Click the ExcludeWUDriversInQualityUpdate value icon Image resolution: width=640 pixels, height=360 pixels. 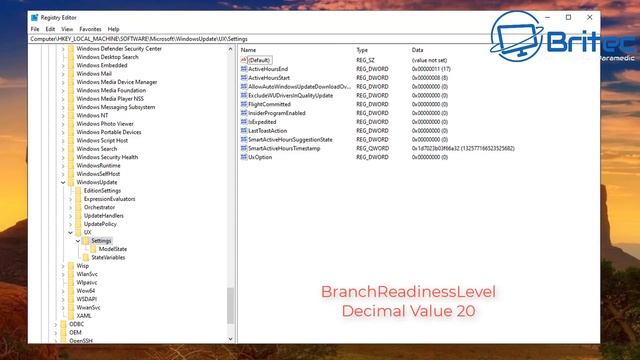pyautogui.click(x=244, y=96)
